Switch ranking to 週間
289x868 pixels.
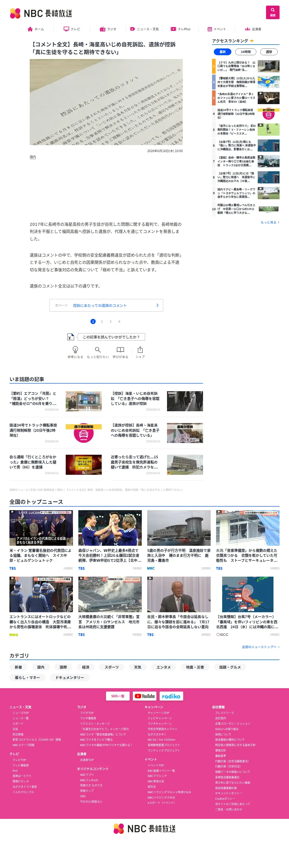click(x=269, y=52)
